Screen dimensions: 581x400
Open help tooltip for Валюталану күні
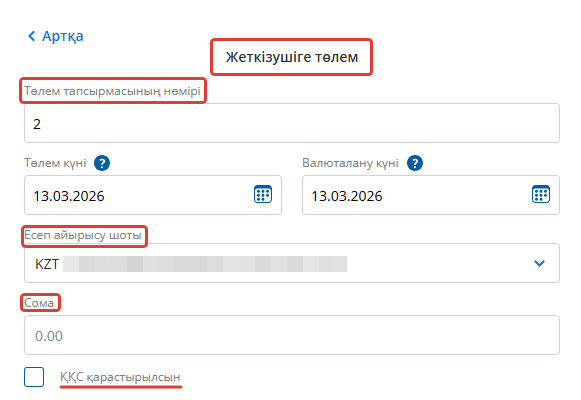pos(415,163)
